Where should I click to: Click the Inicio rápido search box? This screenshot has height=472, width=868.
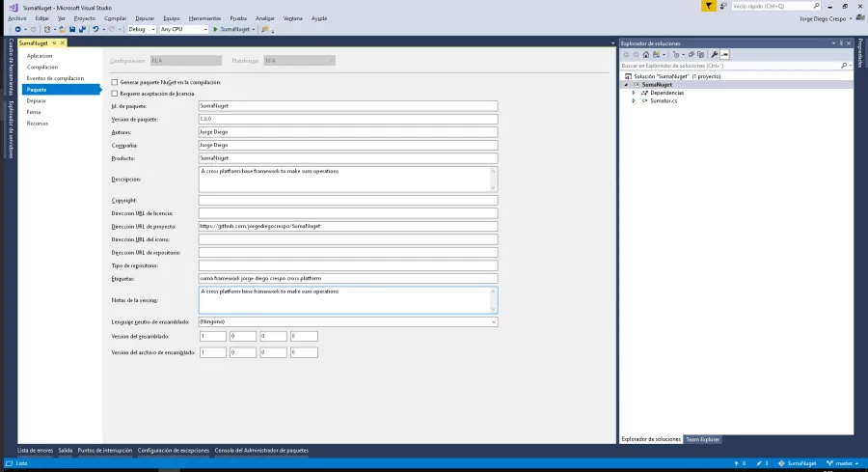(x=775, y=6)
